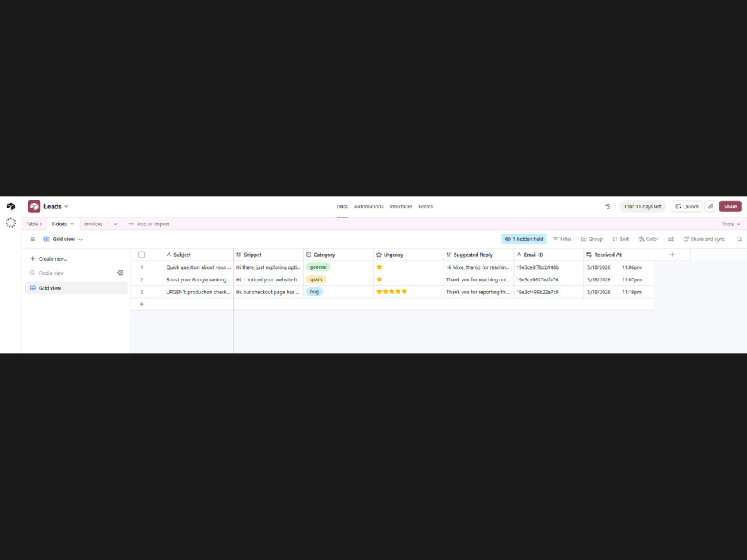Open the Filter option

click(562, 239)
